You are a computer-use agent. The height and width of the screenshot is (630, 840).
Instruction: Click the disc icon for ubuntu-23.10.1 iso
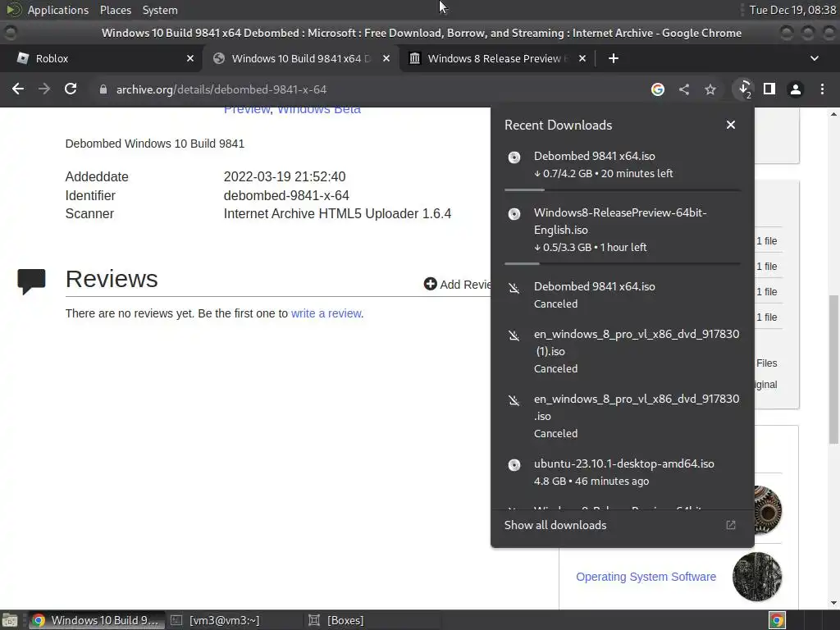click(514, 464)
